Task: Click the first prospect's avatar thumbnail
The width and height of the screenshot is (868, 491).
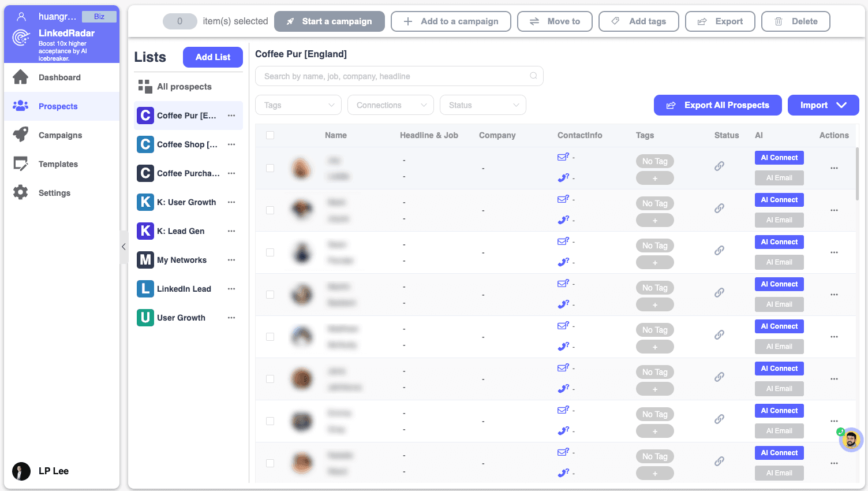Action: point(301,168)
